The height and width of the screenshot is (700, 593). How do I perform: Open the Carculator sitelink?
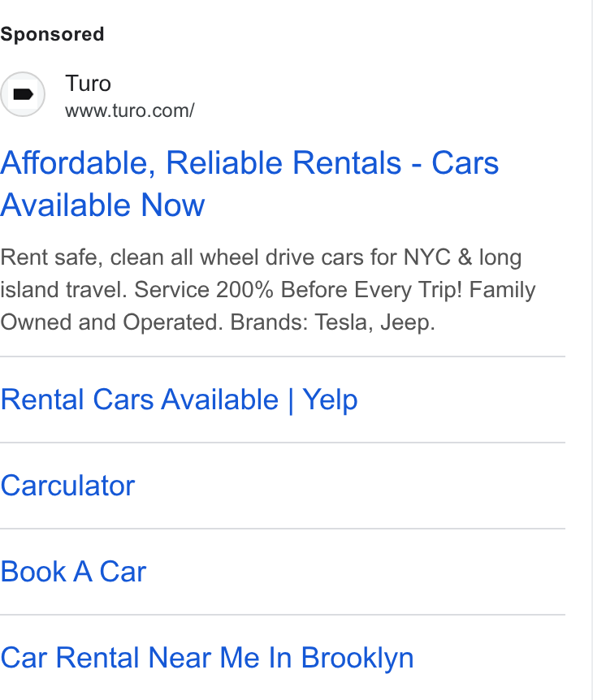67,486
